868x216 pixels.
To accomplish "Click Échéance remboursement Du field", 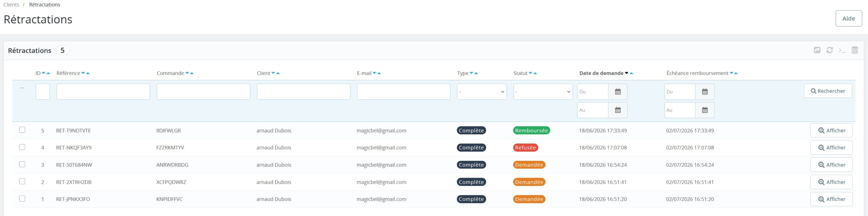I will pyautogui.click(x=680, y=92).
